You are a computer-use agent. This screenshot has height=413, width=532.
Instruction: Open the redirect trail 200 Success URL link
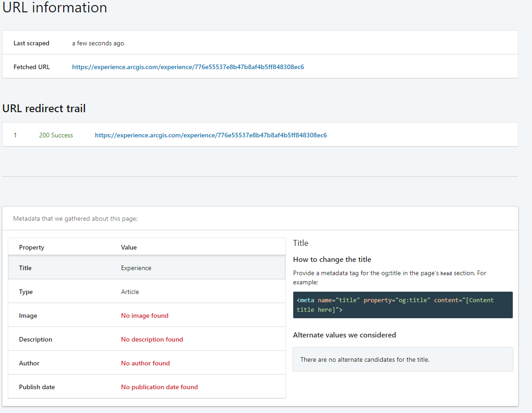pyautogui.click(x=211, y=135)
